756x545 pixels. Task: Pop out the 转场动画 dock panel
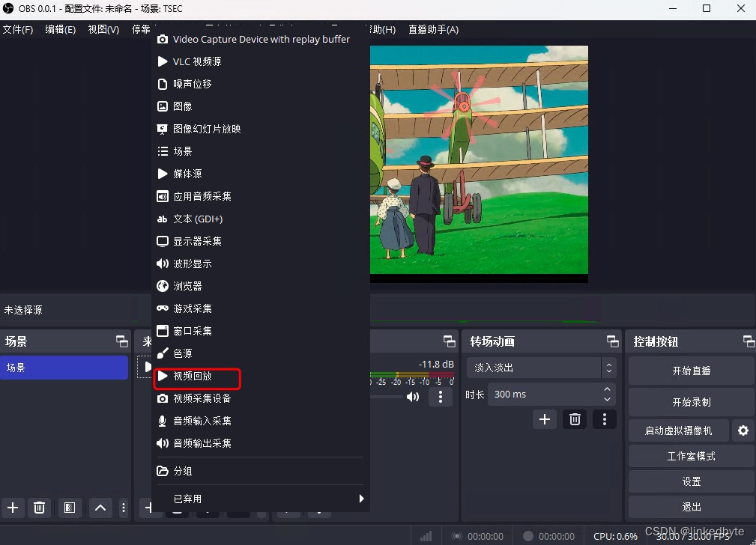(x=613, y=341)
